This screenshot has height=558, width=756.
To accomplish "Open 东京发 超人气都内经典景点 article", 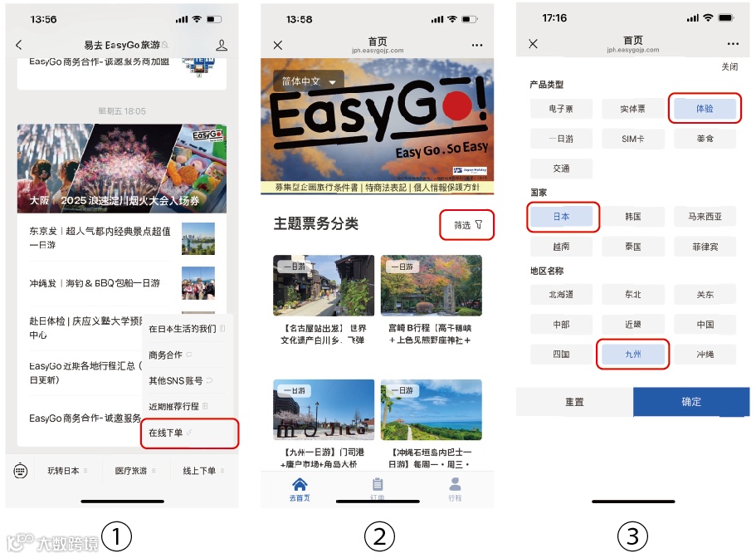I will (122, 238).
